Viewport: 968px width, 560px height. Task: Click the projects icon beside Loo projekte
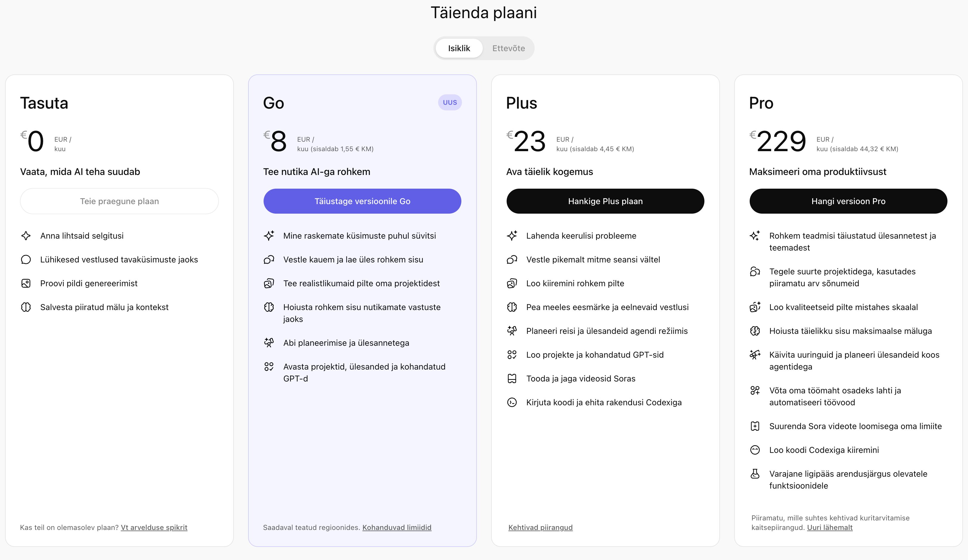point(512,355)
